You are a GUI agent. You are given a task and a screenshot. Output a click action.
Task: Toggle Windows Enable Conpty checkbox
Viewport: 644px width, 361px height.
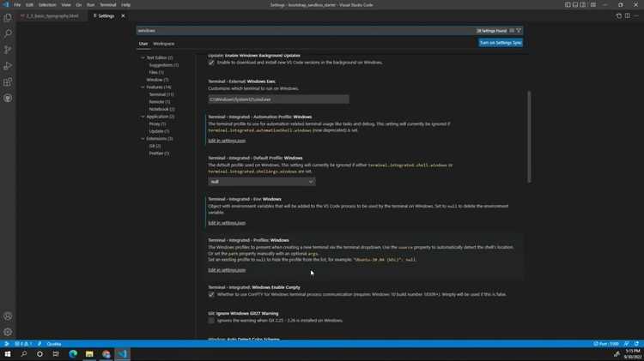(x=211, y=294)
